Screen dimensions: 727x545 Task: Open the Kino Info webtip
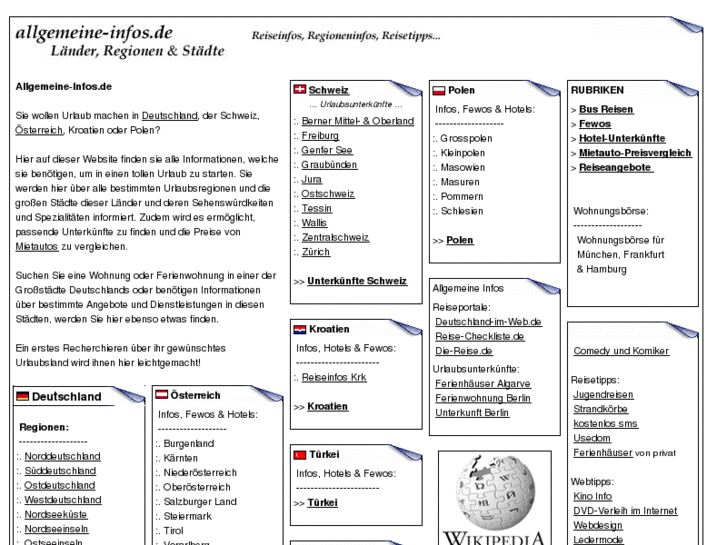point(593,496)
